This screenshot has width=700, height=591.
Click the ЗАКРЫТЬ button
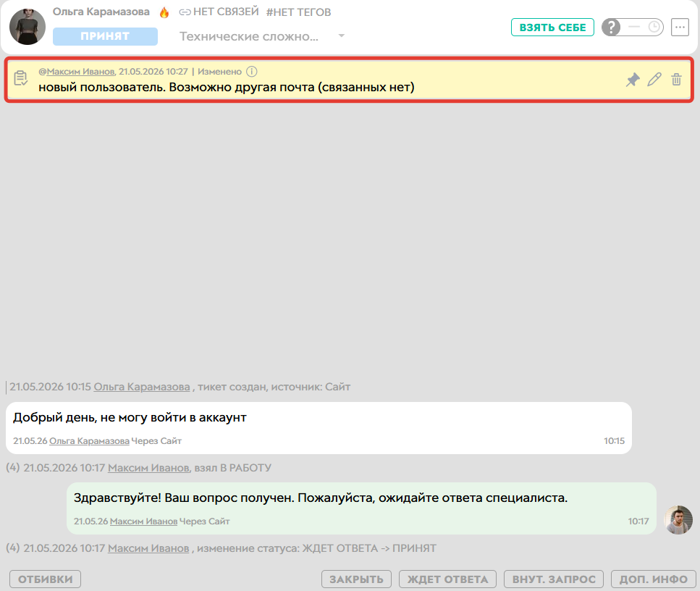[x=356, y=579]
